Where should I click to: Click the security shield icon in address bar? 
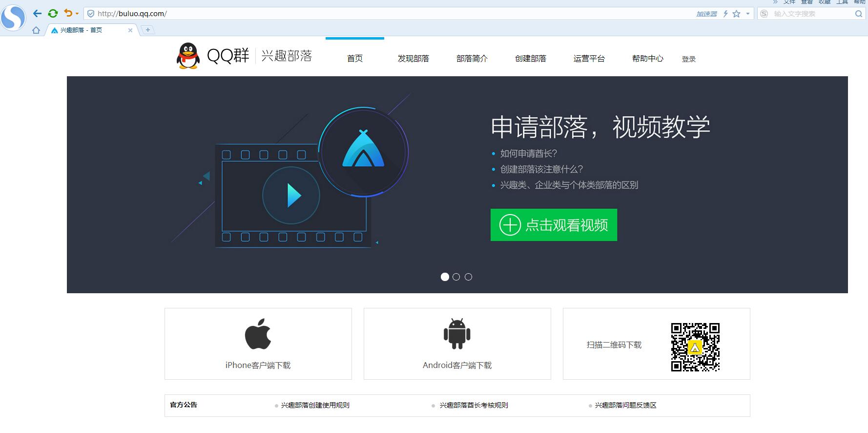click(90, 14)
